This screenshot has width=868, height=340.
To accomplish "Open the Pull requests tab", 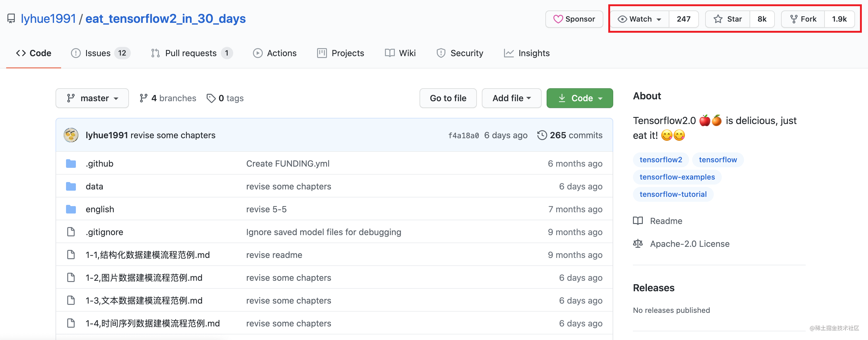I will (192, 53).
